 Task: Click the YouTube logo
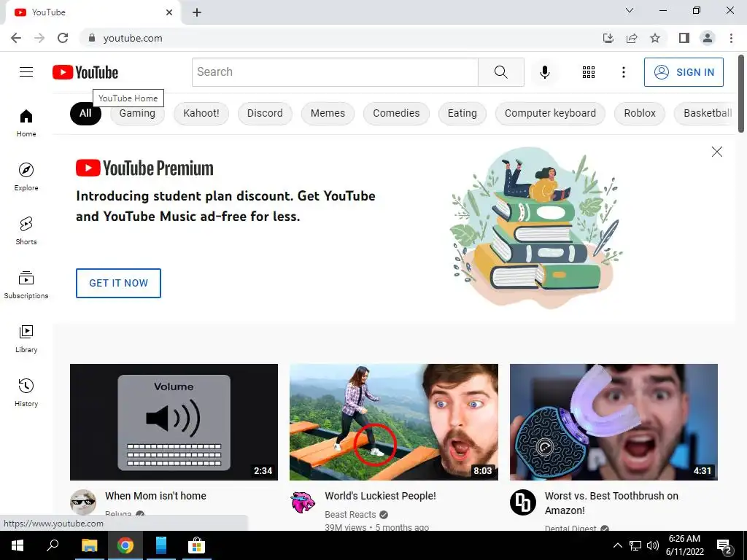point(85,72)
